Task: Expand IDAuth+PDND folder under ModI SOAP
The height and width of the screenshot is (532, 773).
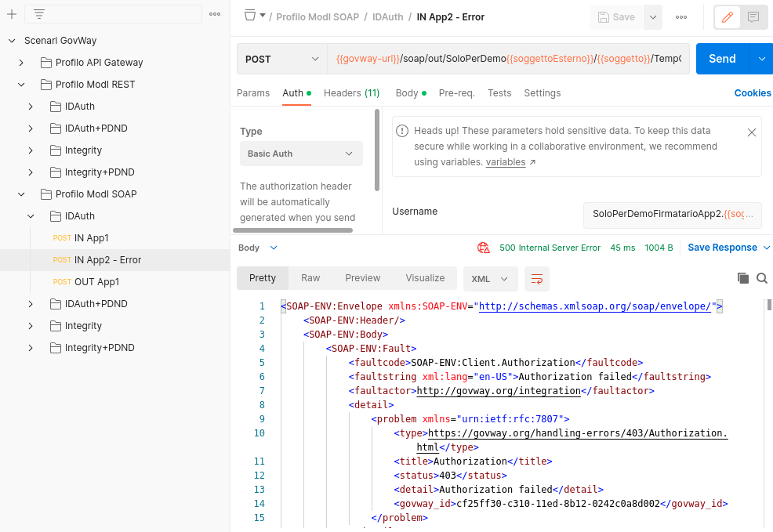Action: point(31,304)
